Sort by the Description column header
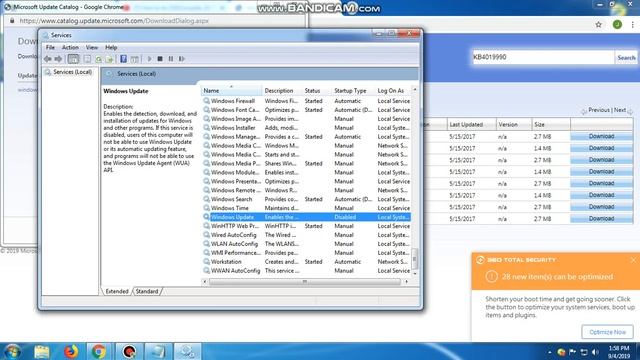640x360 pixels. [282, 90]
